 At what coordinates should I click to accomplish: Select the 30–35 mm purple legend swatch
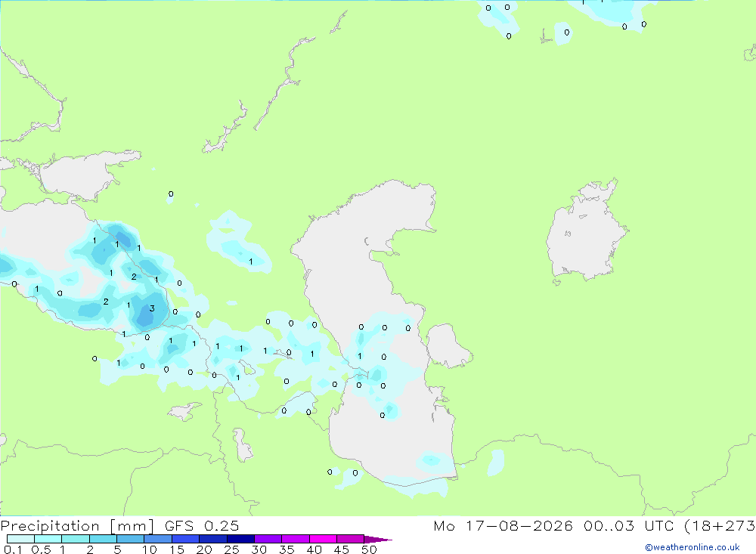pos(268,539)
